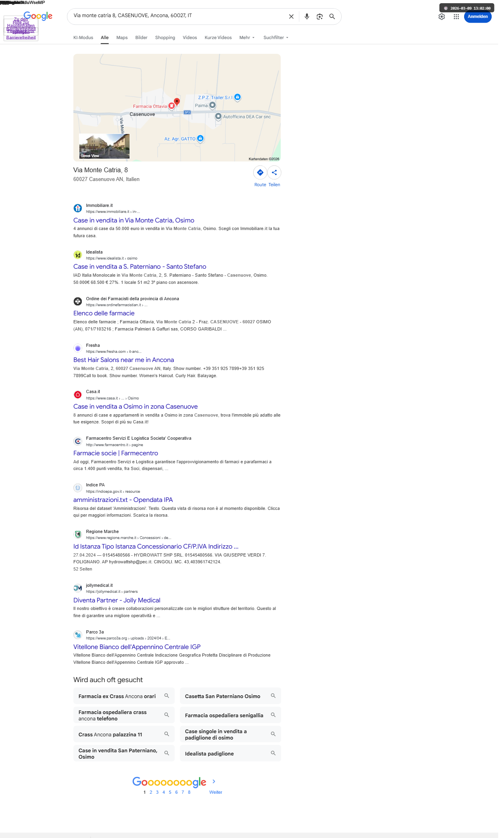
Task: Open Case in vendita in Via Monte Catria, Osimo
Action: pyautogui.click(x=134, y=220)
